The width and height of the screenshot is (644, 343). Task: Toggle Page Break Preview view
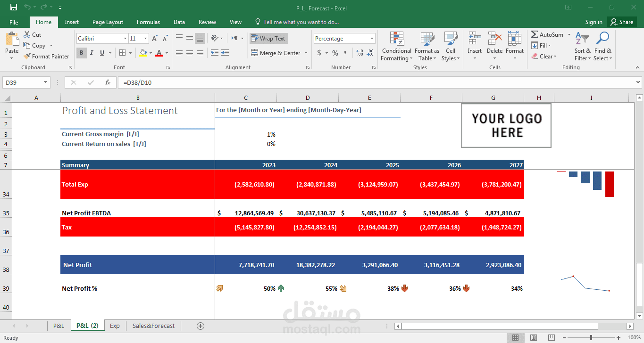tap(551, 337)
